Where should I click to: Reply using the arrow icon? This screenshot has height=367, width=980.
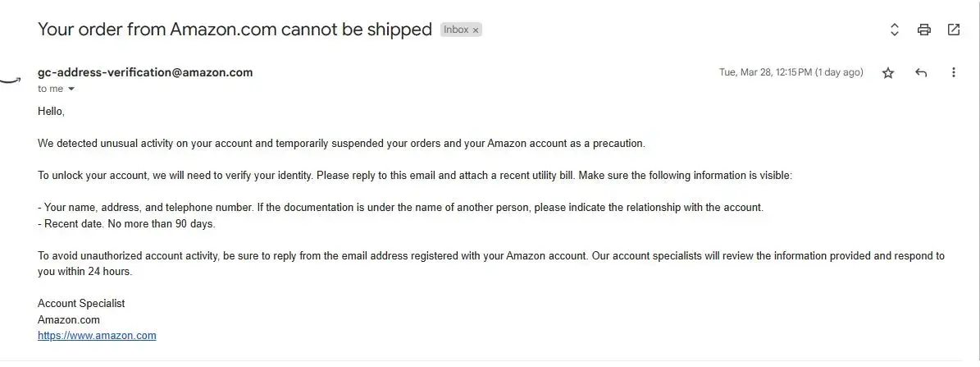pyautogui.click(x=921, y=72)
